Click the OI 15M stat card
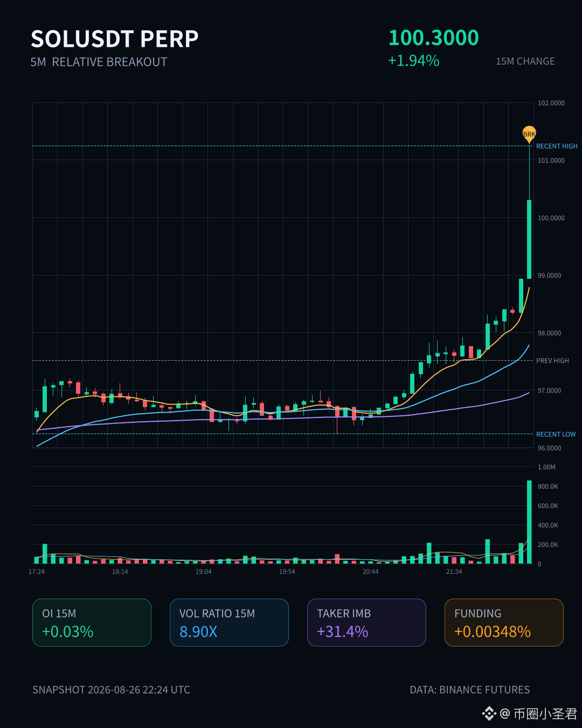 click(x=92, y=622)
